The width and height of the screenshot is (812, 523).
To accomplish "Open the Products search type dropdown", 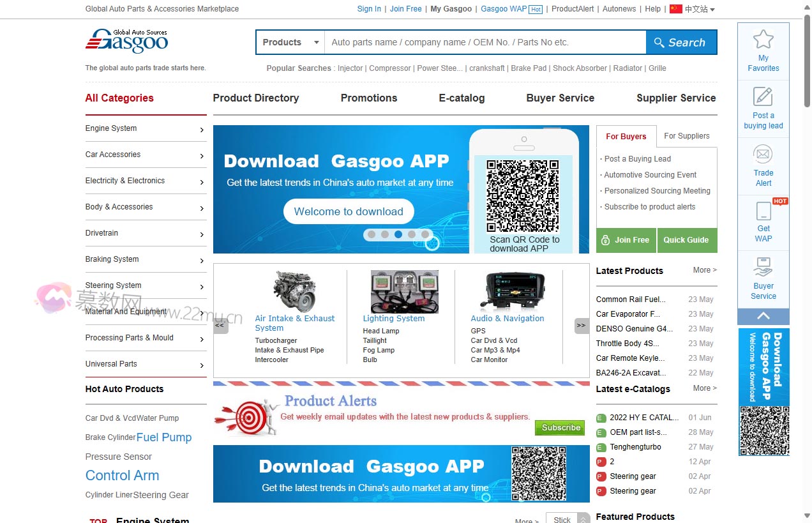I will click(x=290, y=43).
